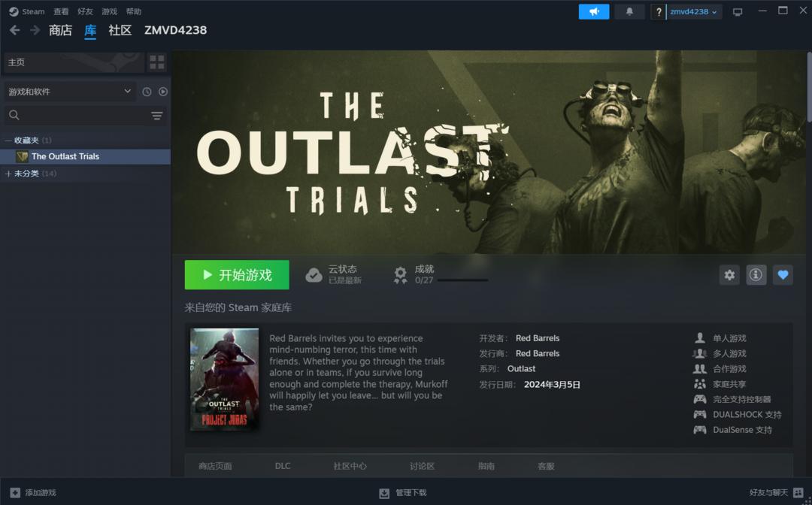This screenshot has width=812, height=505.
Task: Go forward with the right arrow
Action: [x=35, y=31]
